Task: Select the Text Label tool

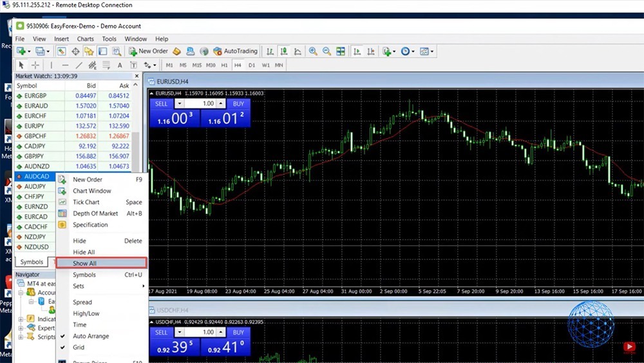Action: 133,65
